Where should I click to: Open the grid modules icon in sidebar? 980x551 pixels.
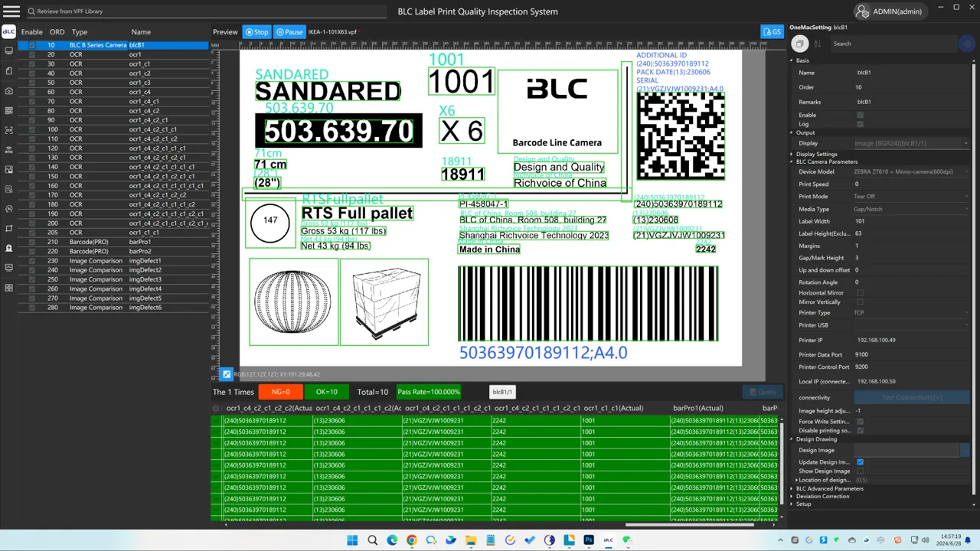pyautogui.click(x=8, y=288)
